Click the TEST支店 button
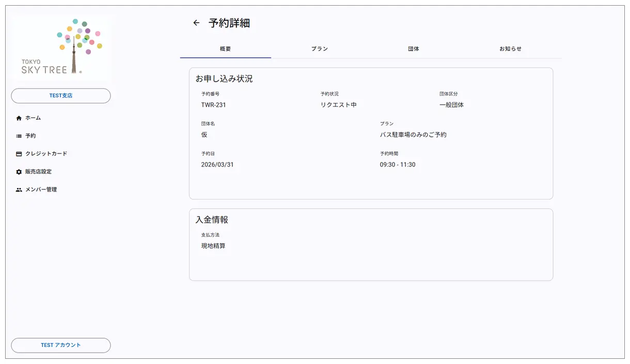This screenshot has width=630, height=364. pos(60,96)
